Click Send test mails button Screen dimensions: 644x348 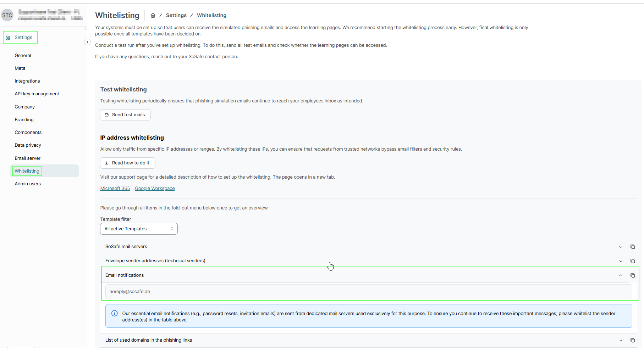[125, 115]
